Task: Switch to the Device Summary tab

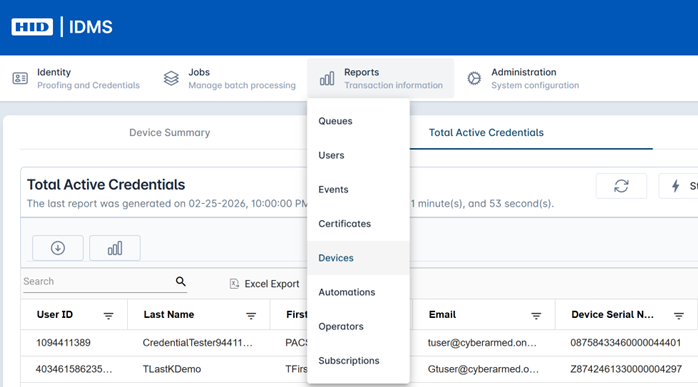Action: (x=170, y=133)
